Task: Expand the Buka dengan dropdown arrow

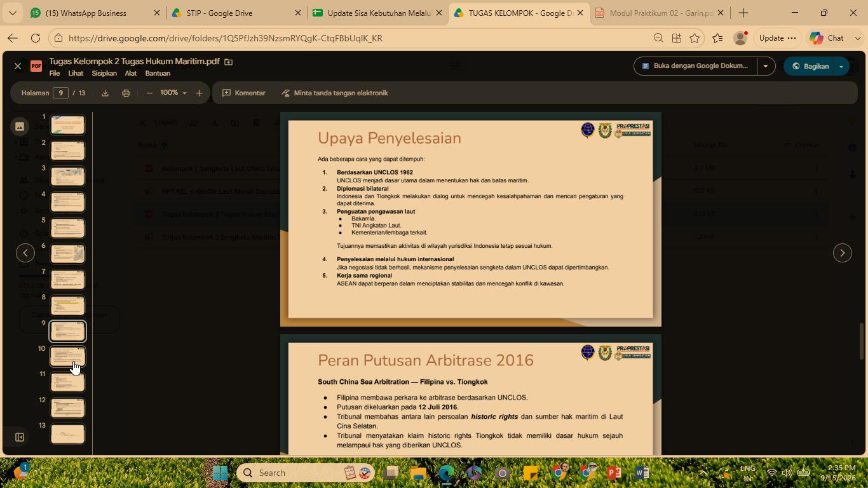Action: click(766, 66)
